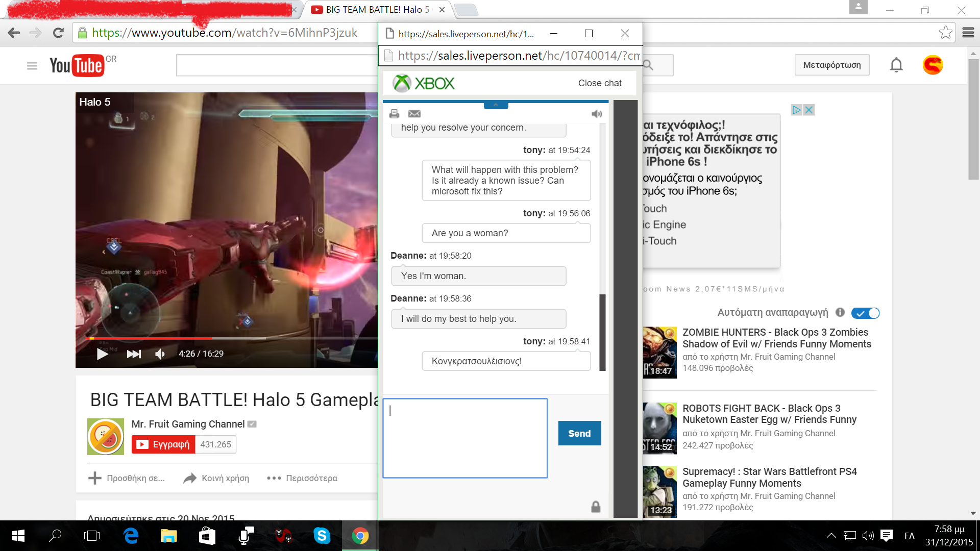Focus the chat message text box
Image resolution: width=980 pixels, height=551 pixels.
pyautogui.click(x=465, y=438)
